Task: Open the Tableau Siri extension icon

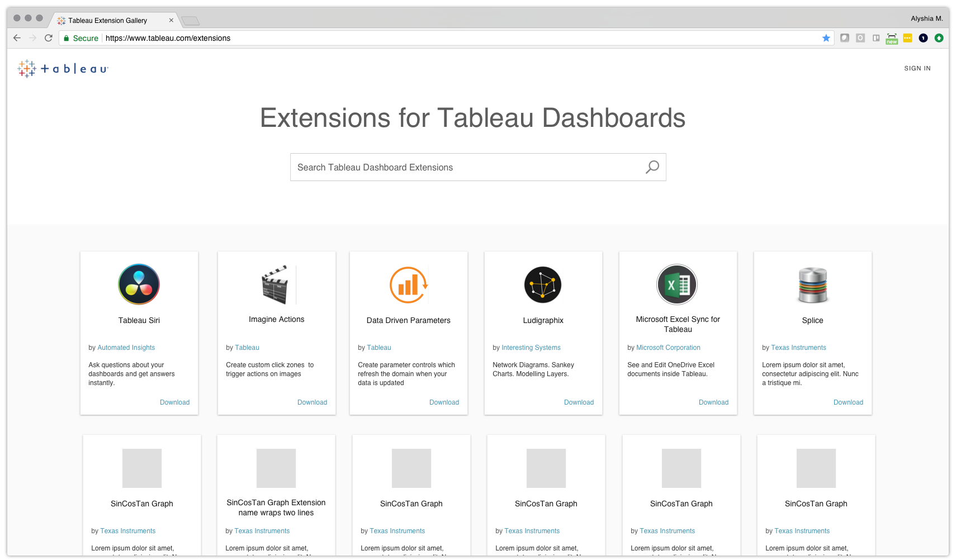Action: [139, 284]
